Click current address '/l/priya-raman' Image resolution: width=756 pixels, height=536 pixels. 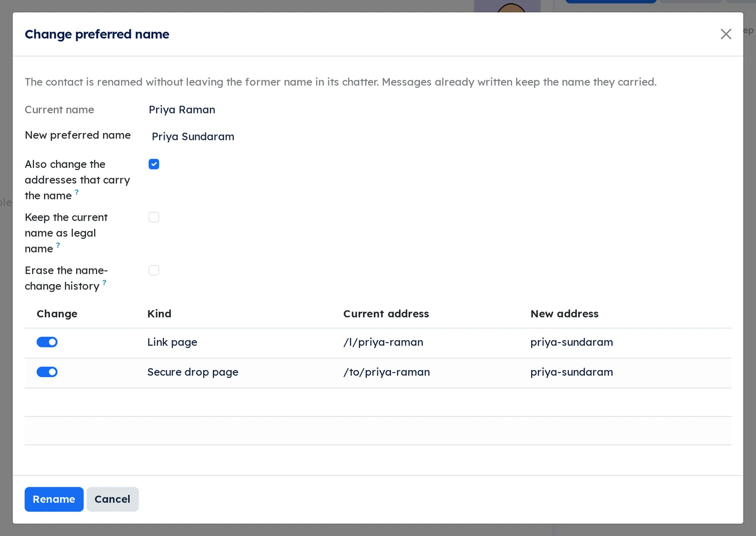(383, 342)
